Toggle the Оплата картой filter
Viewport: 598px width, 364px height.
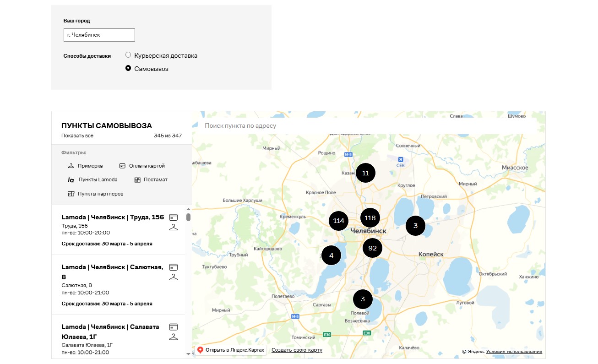(142, 166)
